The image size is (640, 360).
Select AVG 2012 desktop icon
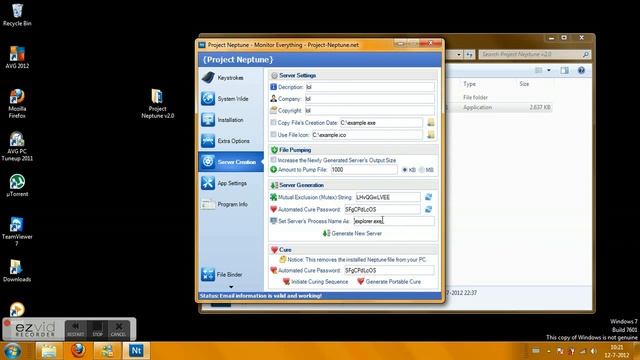17,57
